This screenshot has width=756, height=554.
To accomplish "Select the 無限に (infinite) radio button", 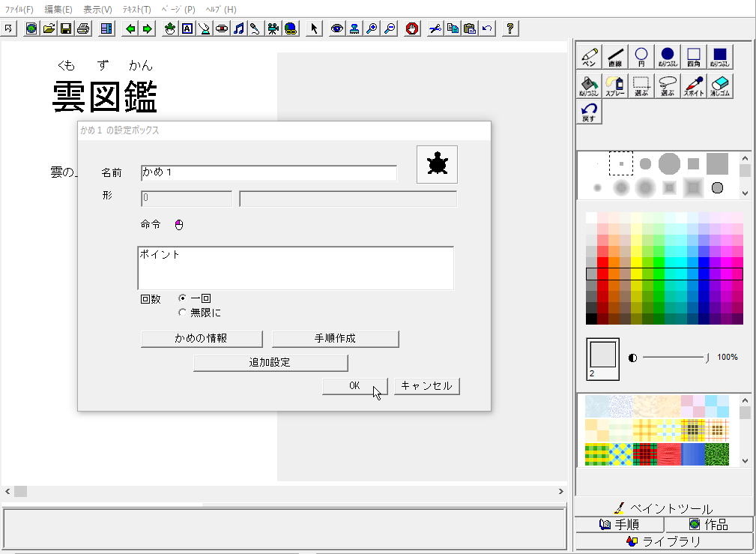I will 182,313.
